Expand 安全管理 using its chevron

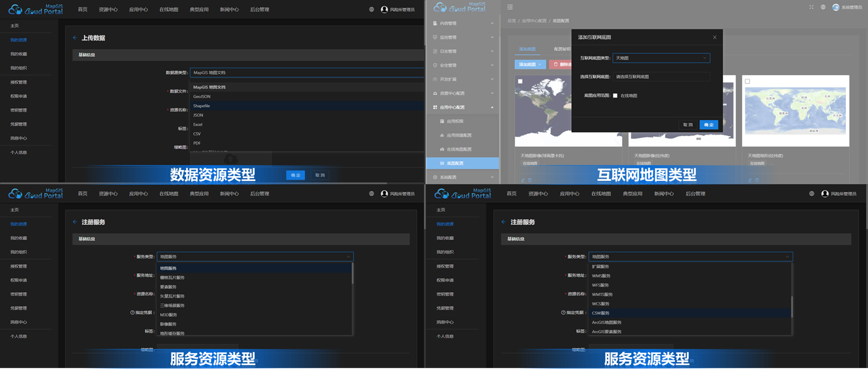point(492,65)
